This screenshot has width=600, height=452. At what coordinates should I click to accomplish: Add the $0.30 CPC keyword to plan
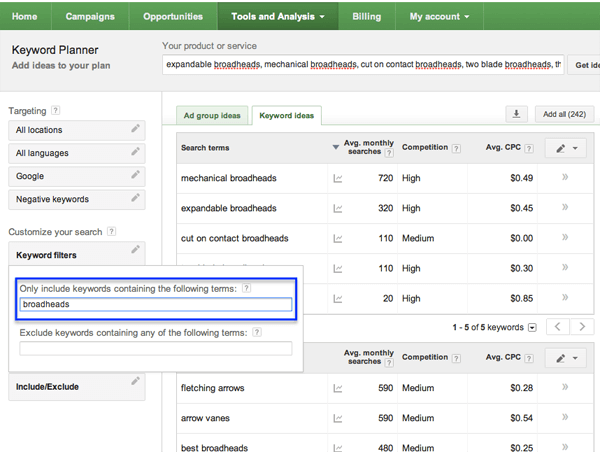[565, 267]
